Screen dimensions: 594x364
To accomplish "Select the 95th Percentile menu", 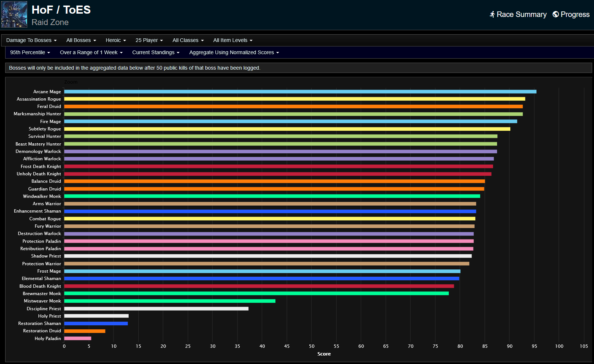I will click(x=30, y=52).
